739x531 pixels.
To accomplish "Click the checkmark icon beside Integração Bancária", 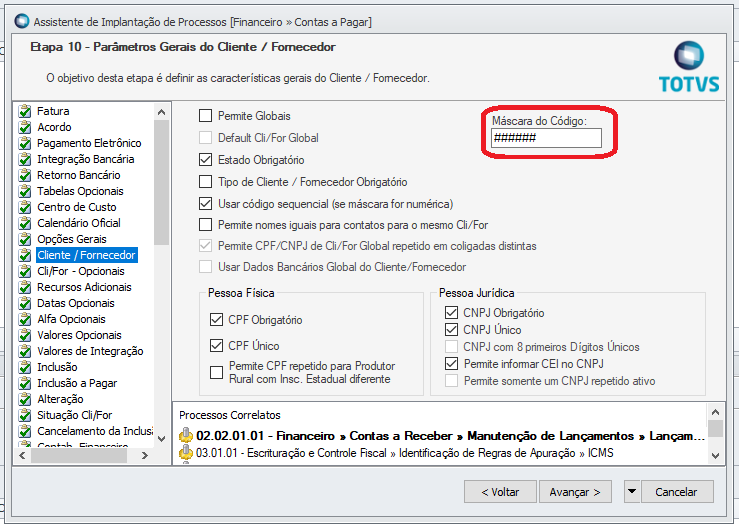I will (x=25, y=159).
